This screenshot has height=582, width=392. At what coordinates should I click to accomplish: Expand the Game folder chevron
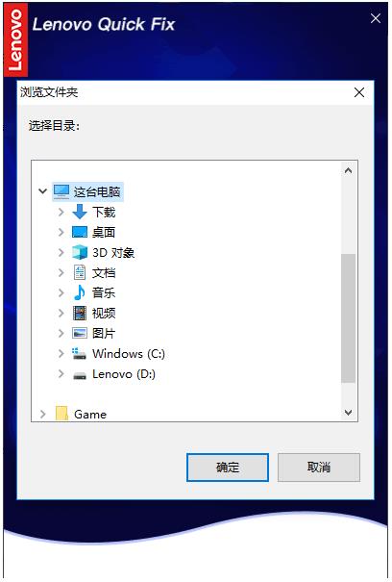coord(43,414)
